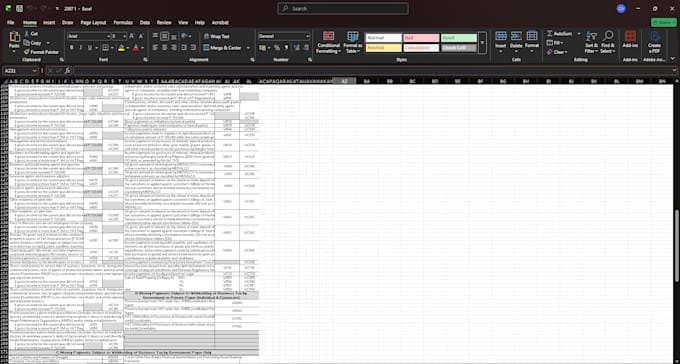Toggle Wrap Text on
This screenshot has height=364, width=680.
[216, 36]
